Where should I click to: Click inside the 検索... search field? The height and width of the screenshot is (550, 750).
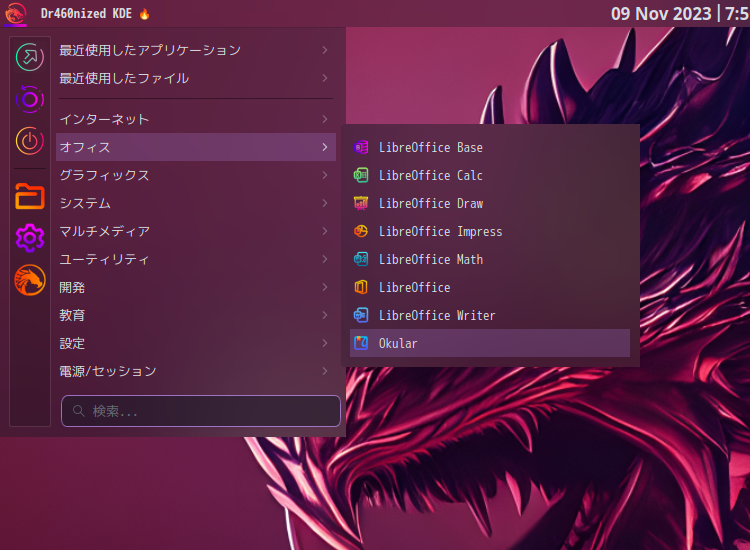coord(200,411)
